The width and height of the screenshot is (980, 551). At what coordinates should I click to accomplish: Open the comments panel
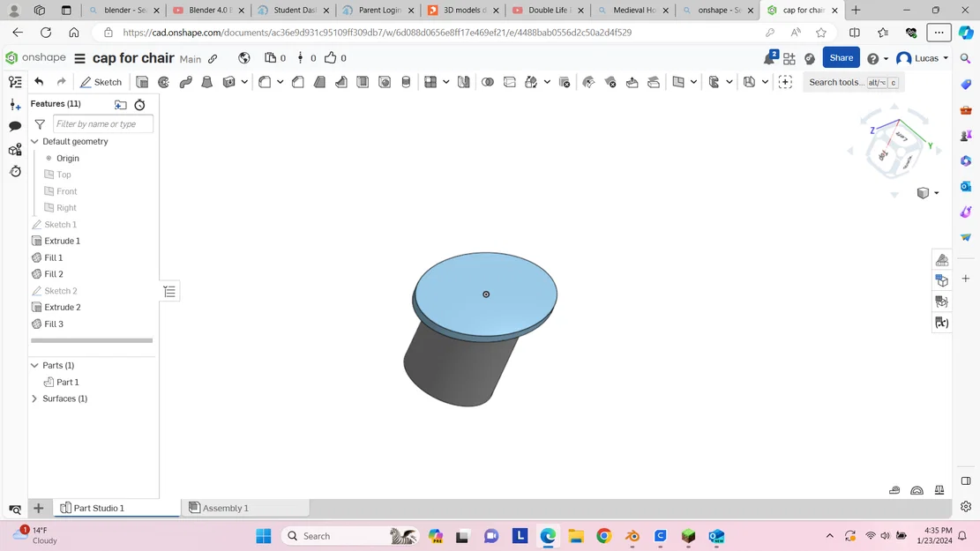(x=15, y=127)
